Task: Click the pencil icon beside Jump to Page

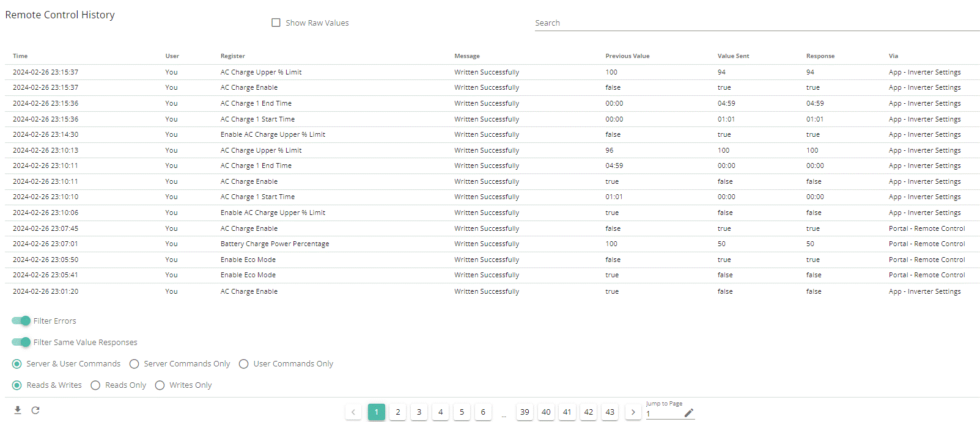Action: (689, 413)
